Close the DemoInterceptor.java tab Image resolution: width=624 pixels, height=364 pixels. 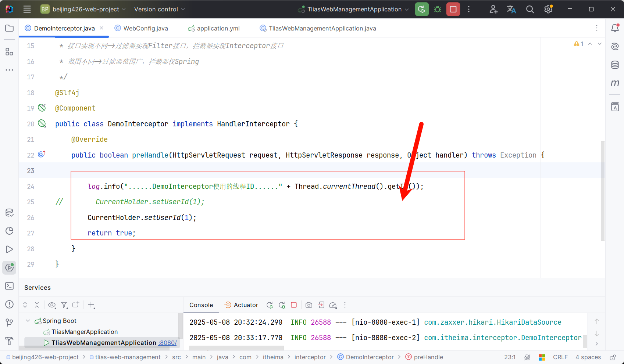(101, 28)
